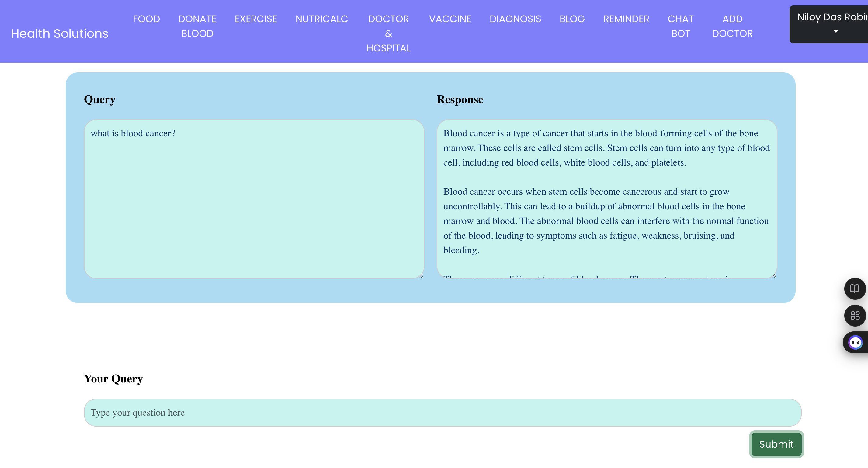Visit the BLOG page
The width and height of the screenshot is (868, 468).
[x=572, y=19]
